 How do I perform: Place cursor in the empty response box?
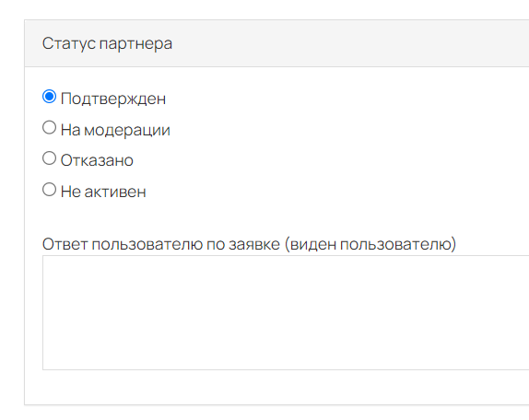(x=286, y=312)
